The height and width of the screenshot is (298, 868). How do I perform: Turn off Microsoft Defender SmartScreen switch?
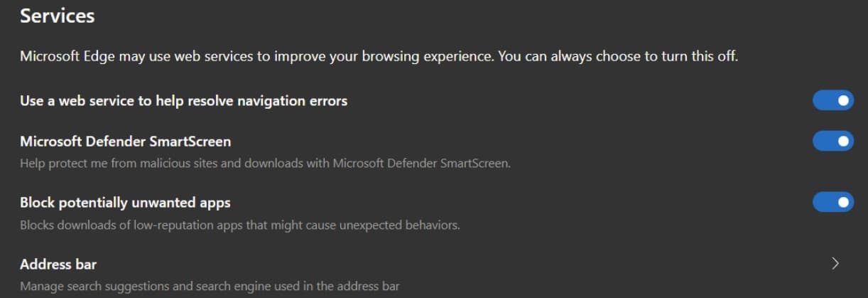point(832,142)
